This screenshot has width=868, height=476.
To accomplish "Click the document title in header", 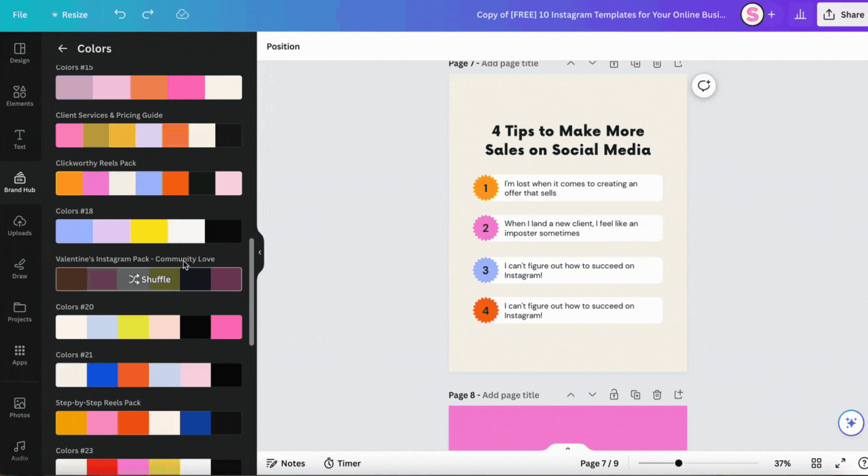I will coord(601,15).
